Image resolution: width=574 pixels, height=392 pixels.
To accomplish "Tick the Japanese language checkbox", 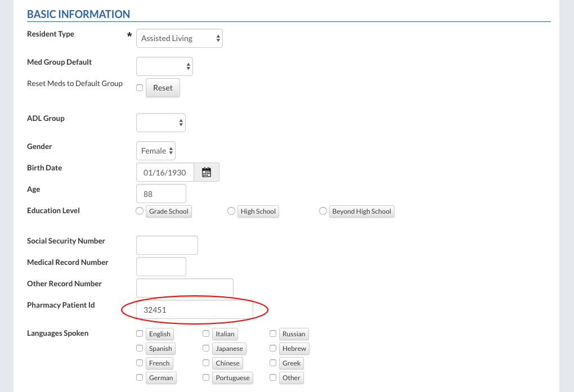I will [x=207, y=349].
